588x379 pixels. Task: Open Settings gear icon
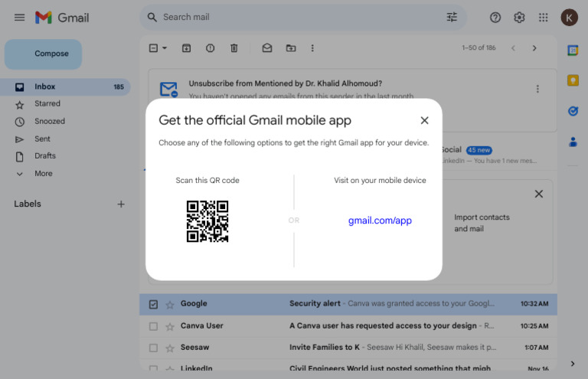pyautogui.click(x=519, y=18)
